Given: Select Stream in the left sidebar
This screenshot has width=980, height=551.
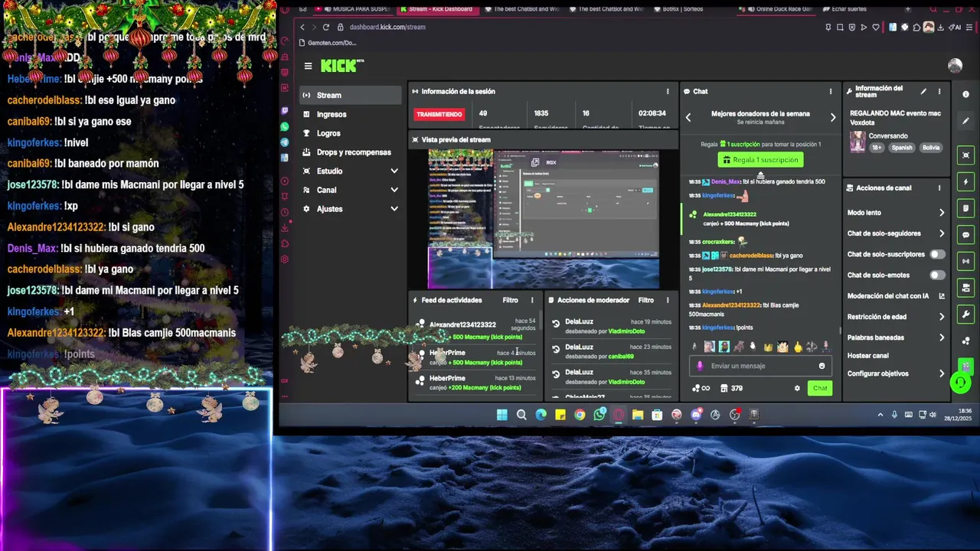Looking at the screenshot, I should 350,95.
